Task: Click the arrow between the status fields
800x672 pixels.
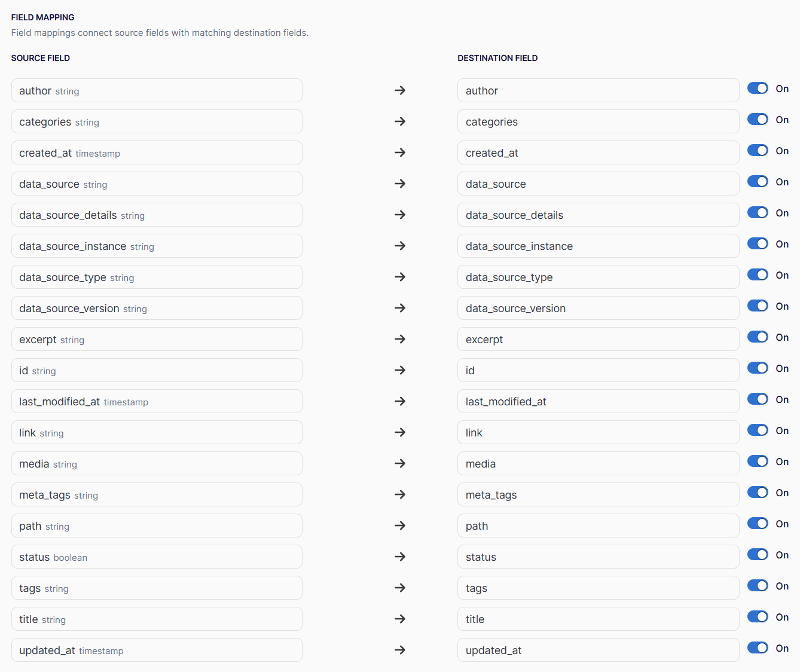Action: pyautogui.click(x=400, y=557)
